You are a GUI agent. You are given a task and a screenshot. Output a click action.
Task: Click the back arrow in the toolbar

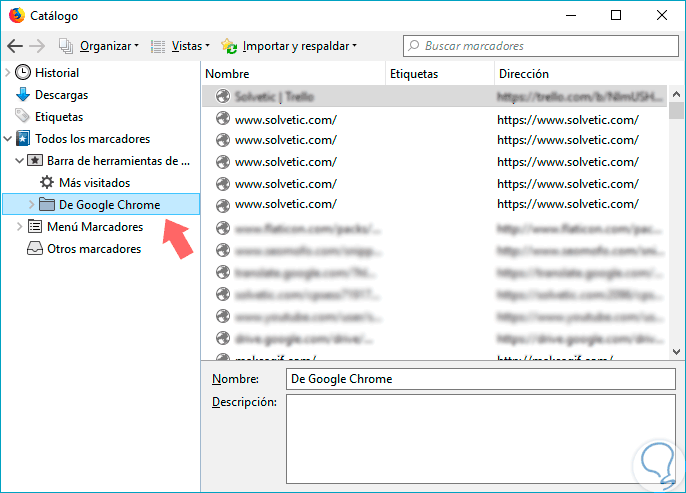click(15, 46)
